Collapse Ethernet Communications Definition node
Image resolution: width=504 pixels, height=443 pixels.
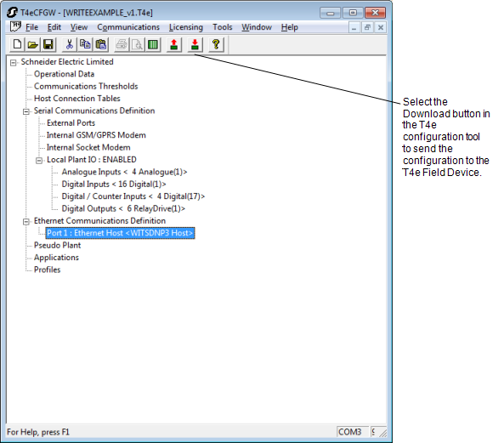26,222
